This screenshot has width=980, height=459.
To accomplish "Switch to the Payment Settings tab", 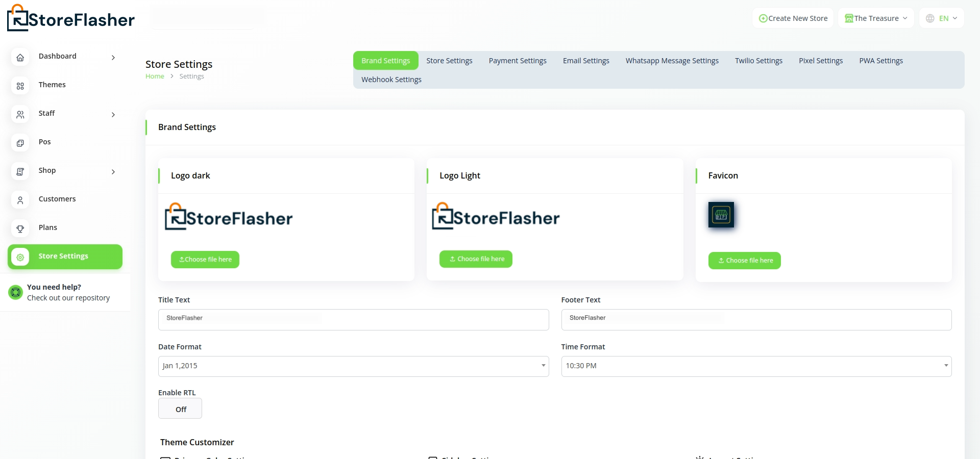I will 517,61.
